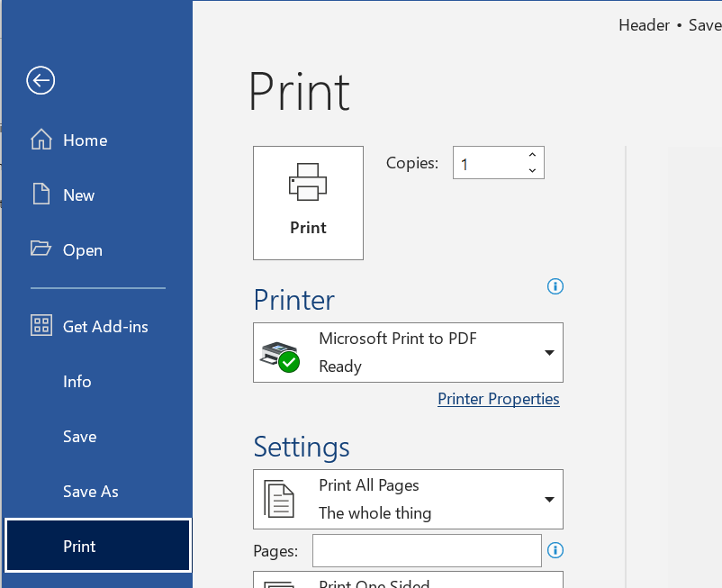This screenshot has height=588, width=722.
Task: Expand the Print All Pages dropdown
Action: click(548, 499)
